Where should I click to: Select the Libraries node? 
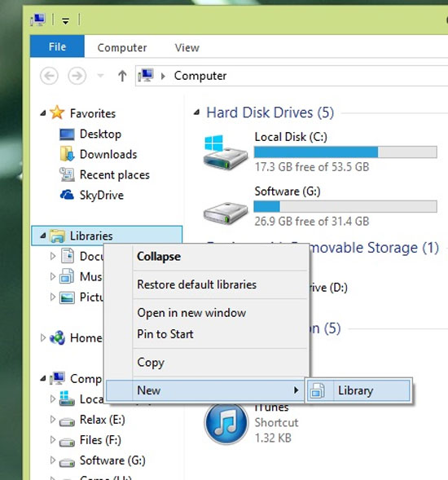(x=107, y=236)
